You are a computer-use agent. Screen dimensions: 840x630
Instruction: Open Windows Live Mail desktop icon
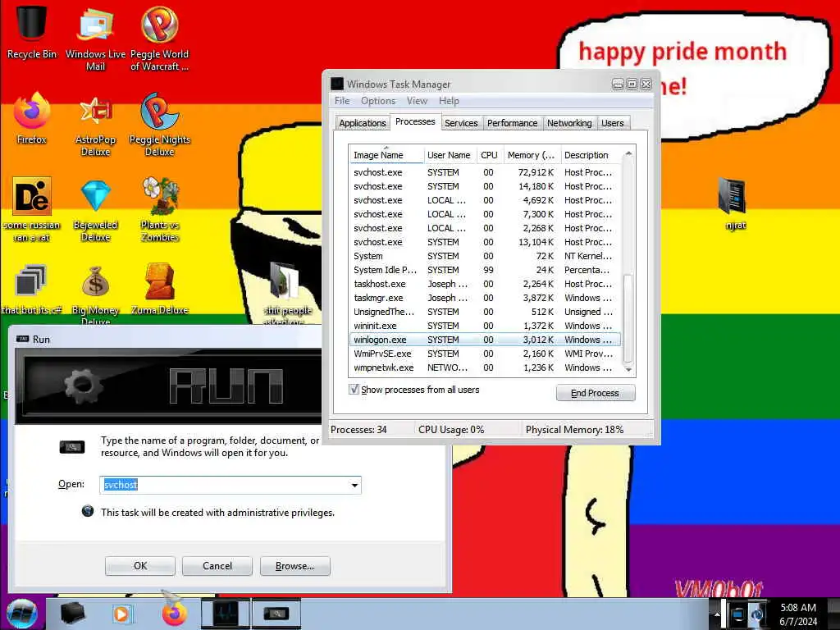click(95, 38)
